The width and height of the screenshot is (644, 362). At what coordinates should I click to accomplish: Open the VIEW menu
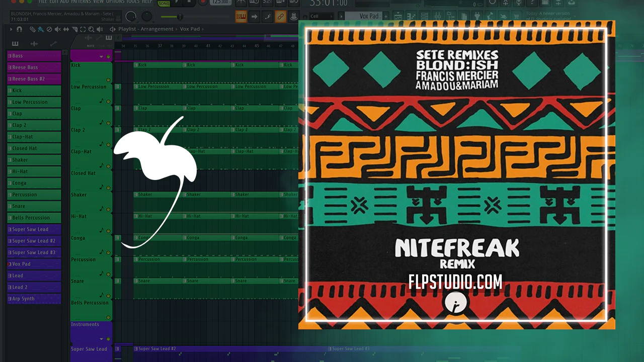98,2
